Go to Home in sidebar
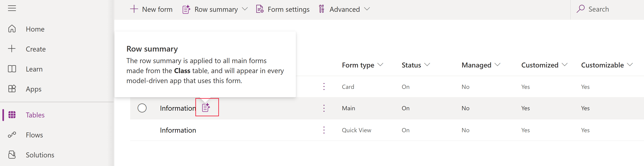Image resolution: width=644 pixels, height=166 pixels. pyautogui.click(x=35, y=29)
